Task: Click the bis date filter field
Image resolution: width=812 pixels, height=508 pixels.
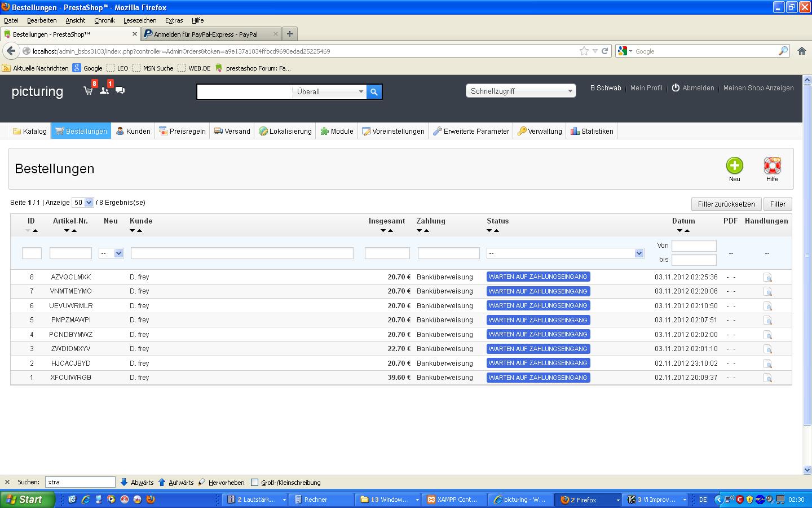Action: (x=694, y=260)
